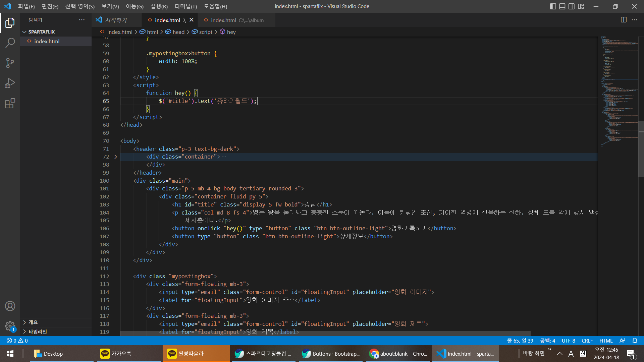Click the feedback icon in status bar

pyautogui.click(x=623, y=341)
